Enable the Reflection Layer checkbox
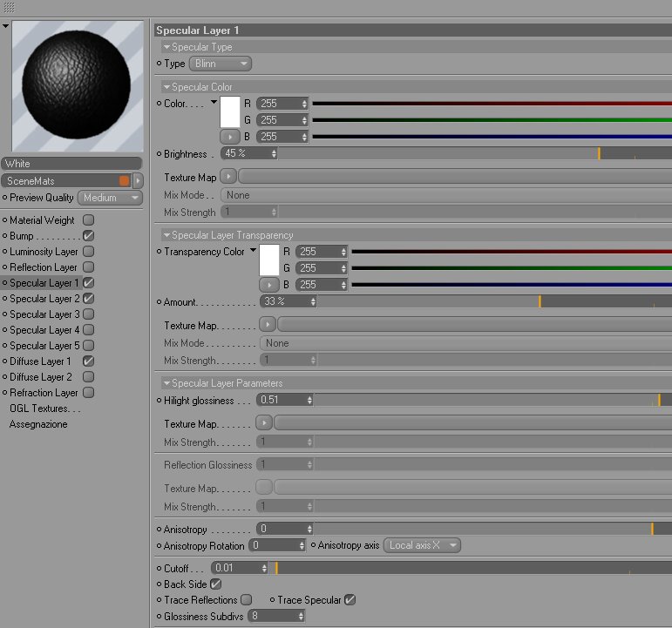This screenshot has height=628, width=672. pyautogui.click(x=89, y=267)
